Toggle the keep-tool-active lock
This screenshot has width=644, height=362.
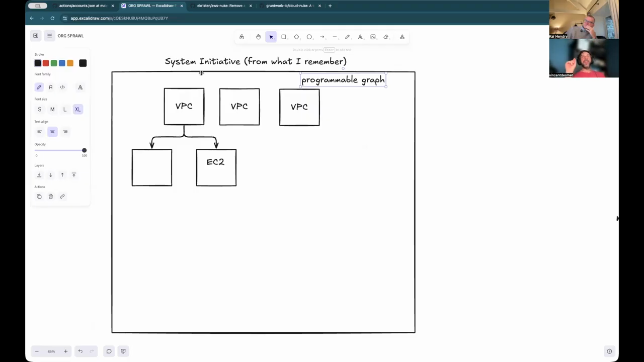(242, 37)
